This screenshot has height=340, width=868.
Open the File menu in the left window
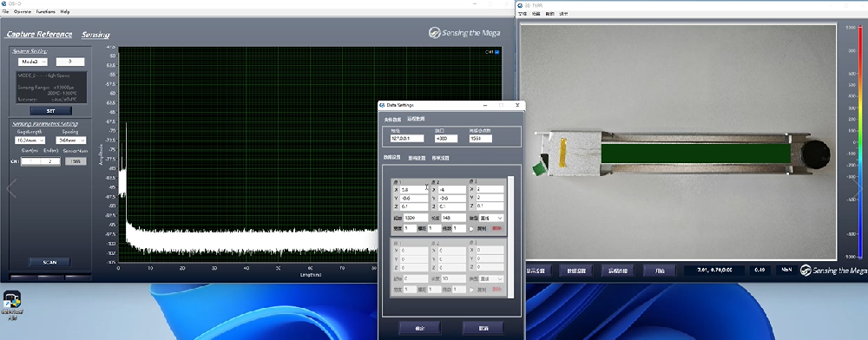point(5,11)
